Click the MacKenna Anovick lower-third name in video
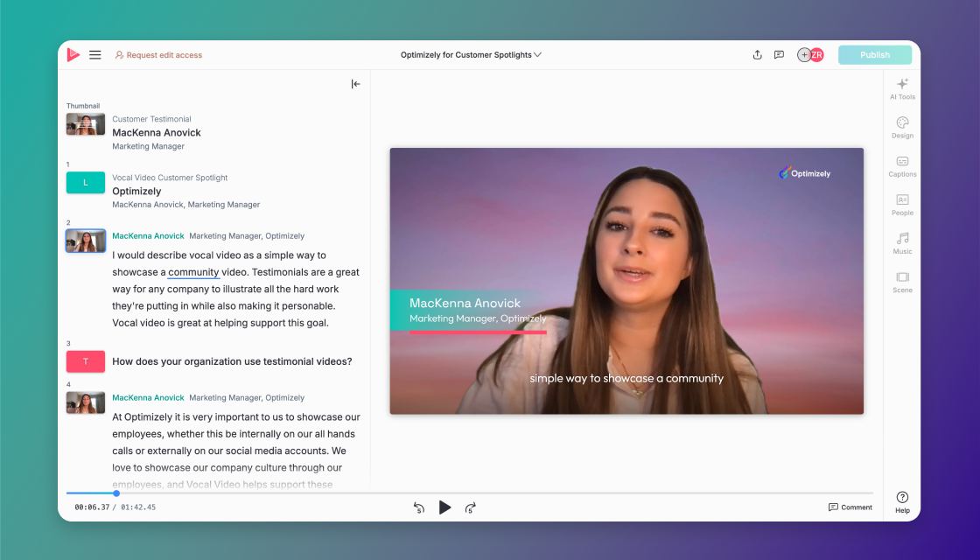The height and width of the screenshot is (560, 980). point(465,303)
